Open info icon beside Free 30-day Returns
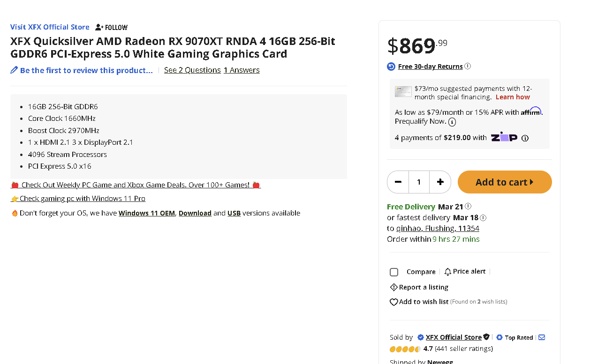 tap(468, 66)
